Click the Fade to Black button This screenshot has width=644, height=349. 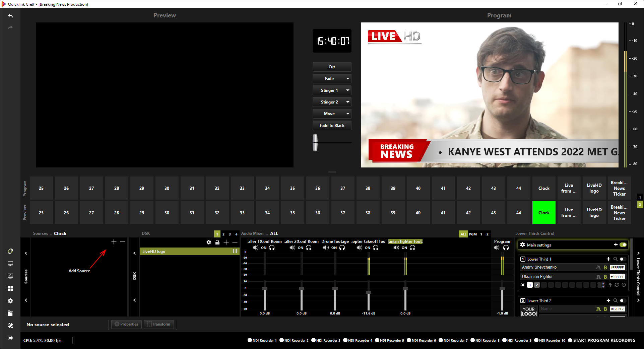[x=332, y=126]
